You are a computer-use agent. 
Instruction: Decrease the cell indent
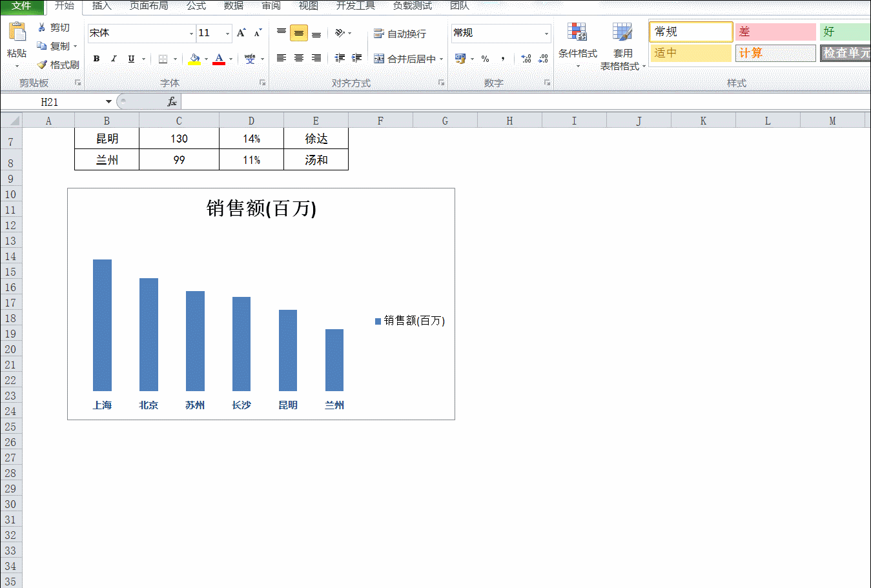click(x=340, y=59)
